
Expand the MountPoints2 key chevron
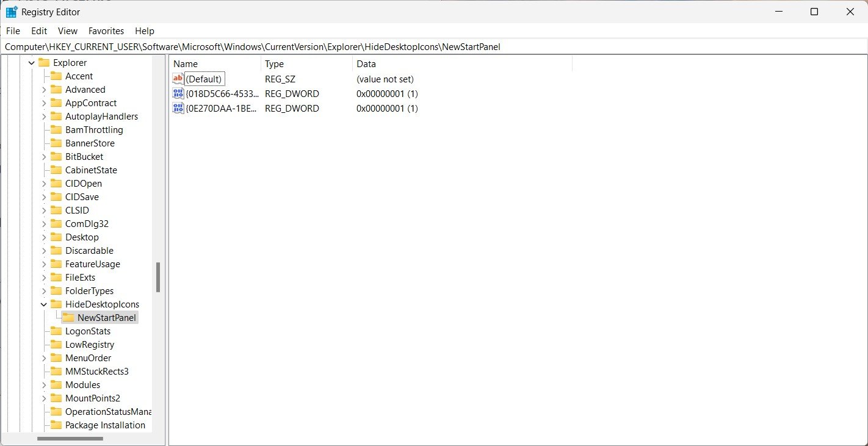[x=44, y=398]
